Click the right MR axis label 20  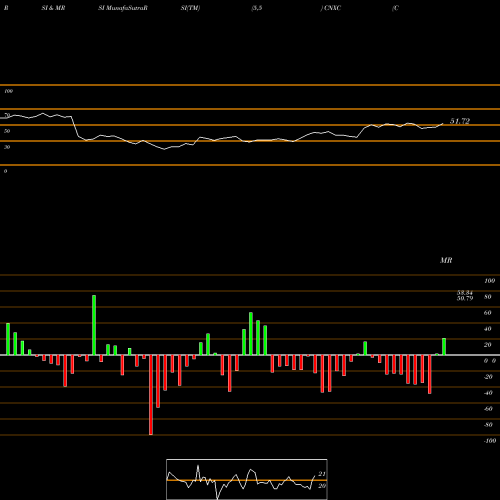tap(488, 345)
